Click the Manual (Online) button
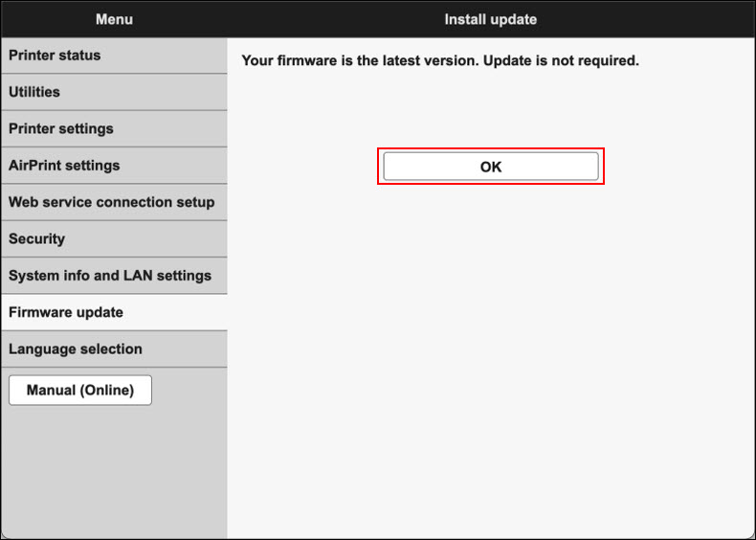 click(80, 391)
